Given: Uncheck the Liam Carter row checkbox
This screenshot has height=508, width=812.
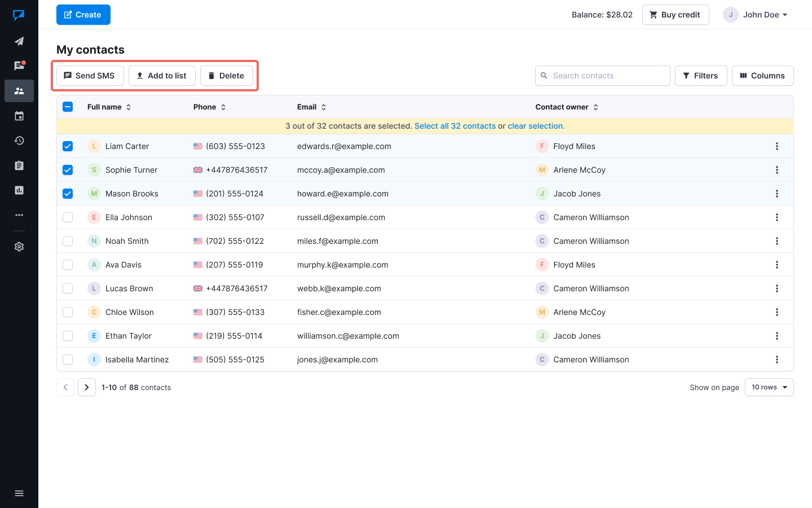Looking at the screenshot, I should click(x=68, y=146).
